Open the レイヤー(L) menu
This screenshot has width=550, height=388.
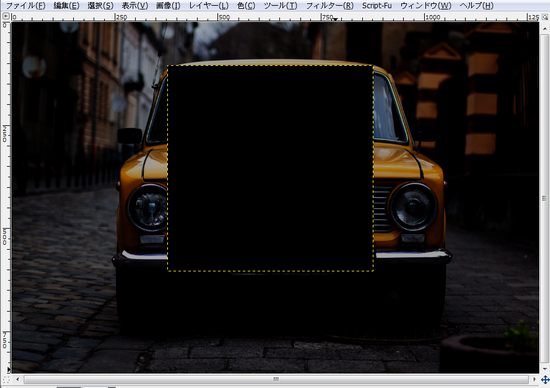coord(208,6)
